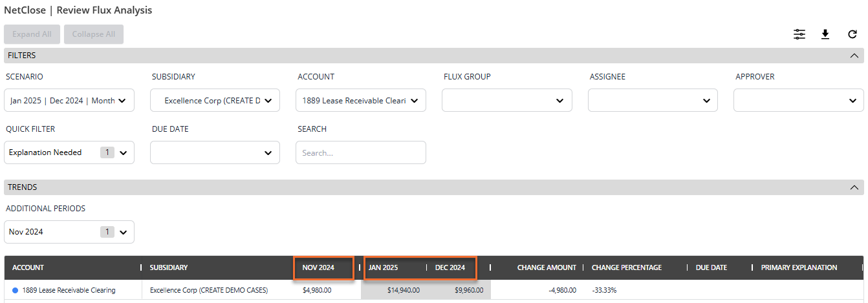Collapse the Filters section chevron

(852, 56)
